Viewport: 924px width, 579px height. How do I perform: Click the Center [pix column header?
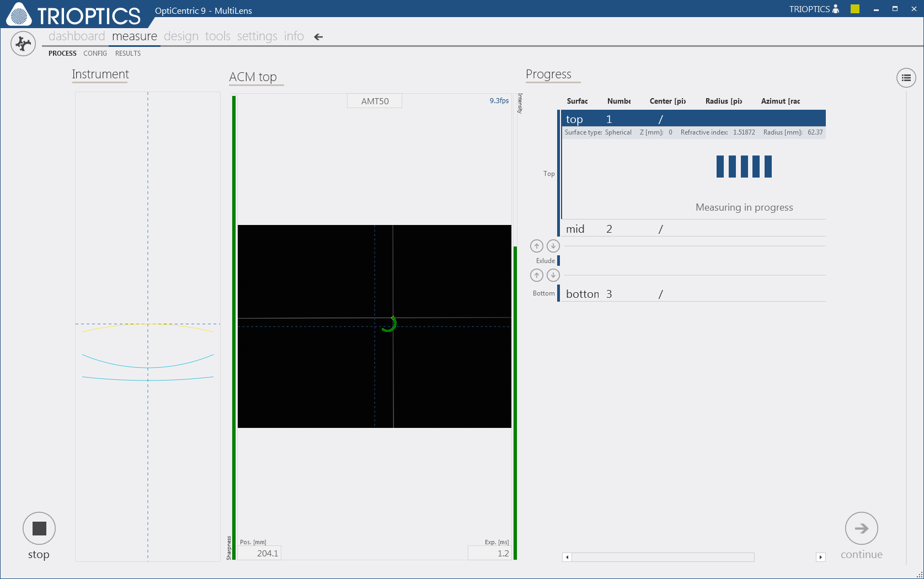coord(667,101)
